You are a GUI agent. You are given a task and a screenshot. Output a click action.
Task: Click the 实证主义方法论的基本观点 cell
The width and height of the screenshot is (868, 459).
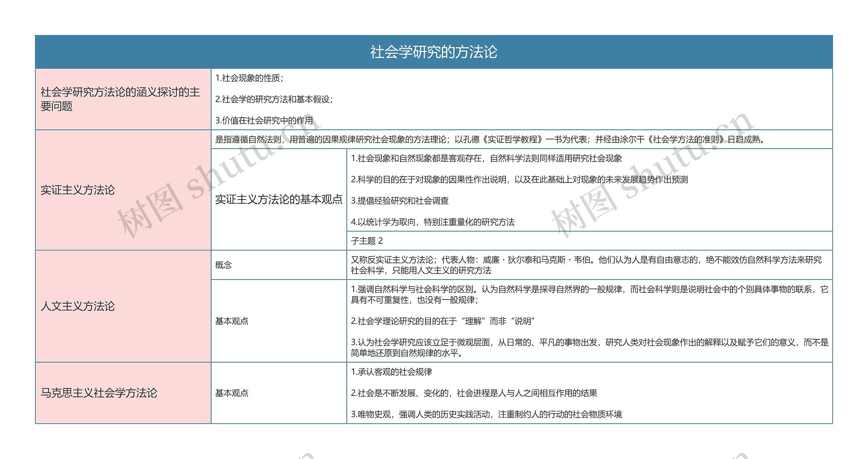click(279, 199)
